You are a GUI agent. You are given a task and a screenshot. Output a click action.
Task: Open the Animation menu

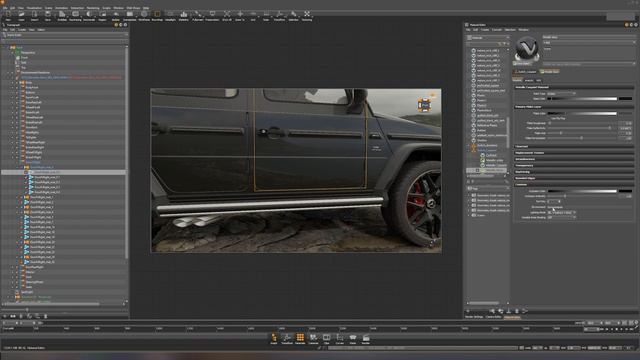(x=62, y=8)
